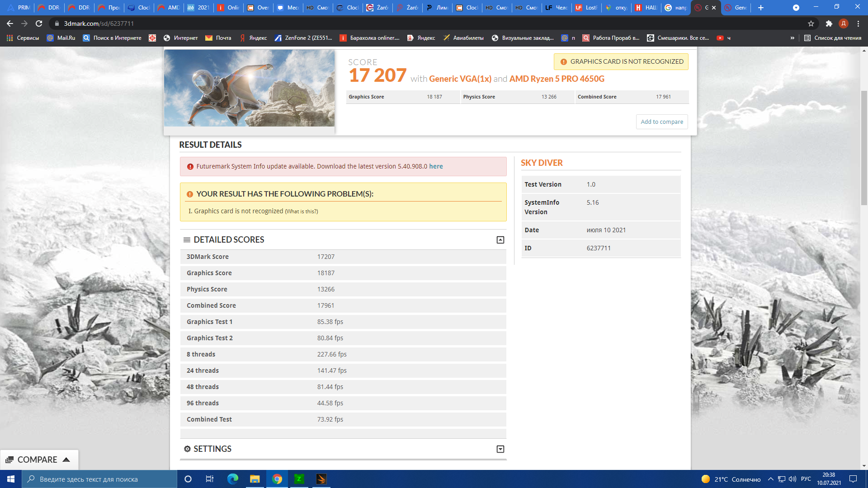Image resolution: width=868 pixels, height=488 pixels.
Task: Show more bookmarks with chevron button
Action: click(x=792, y=38)
